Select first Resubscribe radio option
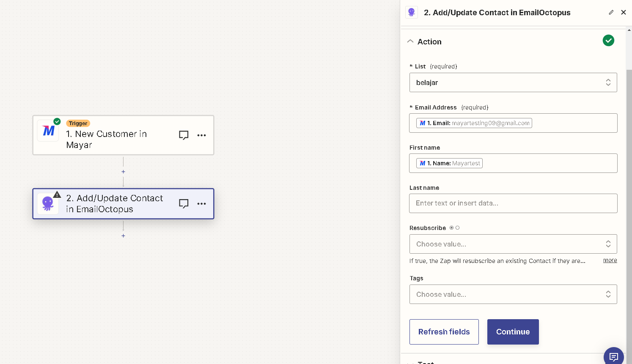 [x=452, y=228]
